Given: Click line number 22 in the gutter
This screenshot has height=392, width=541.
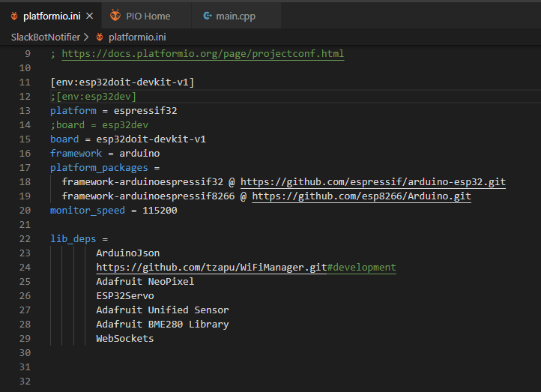Looking at the screenshot, I should 25,239.
